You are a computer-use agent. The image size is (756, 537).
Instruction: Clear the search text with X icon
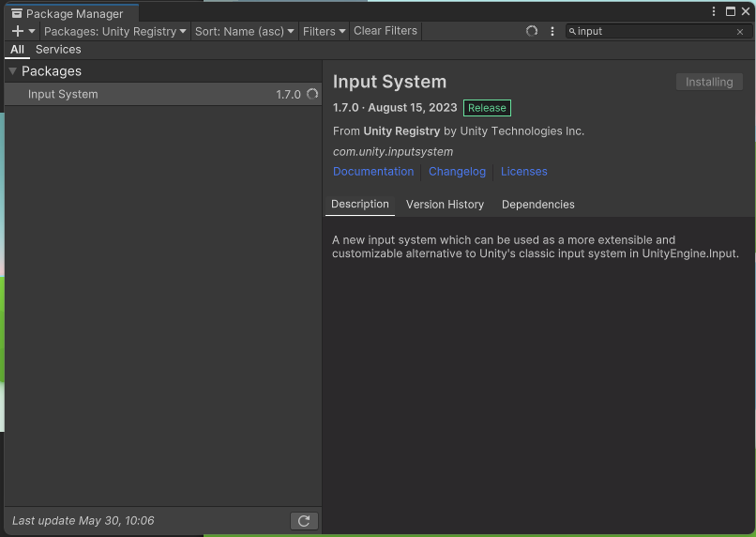740,32
